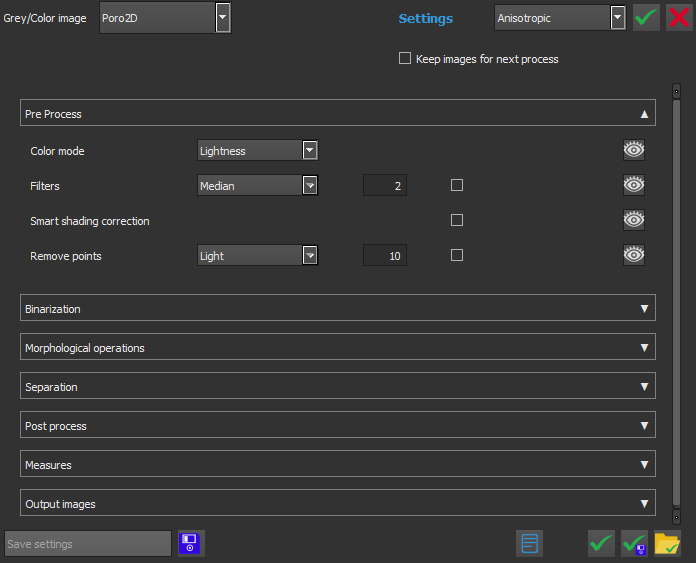696x563 pixels.
Task: Expand the Measures section
Action: [338, 464]
